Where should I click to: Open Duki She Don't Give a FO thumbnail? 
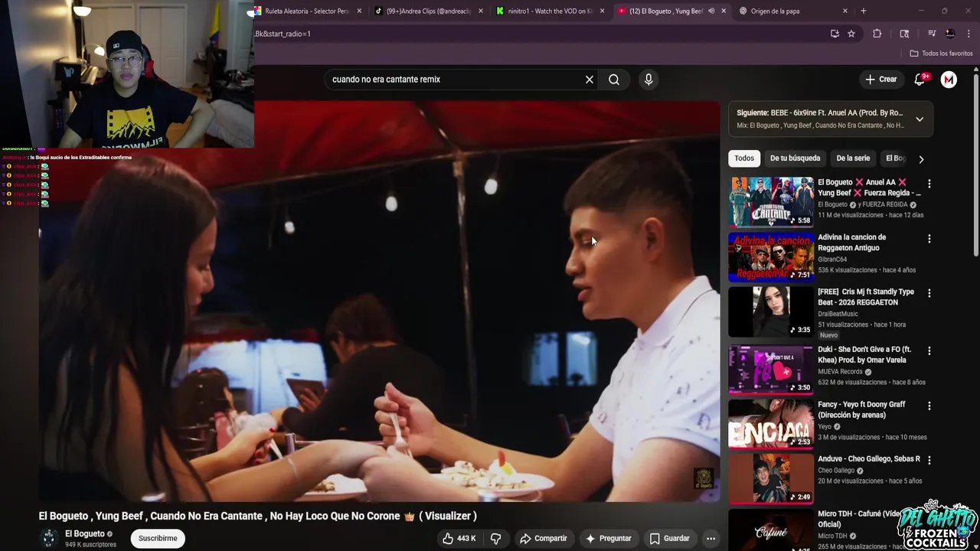(x=771, y=369)
